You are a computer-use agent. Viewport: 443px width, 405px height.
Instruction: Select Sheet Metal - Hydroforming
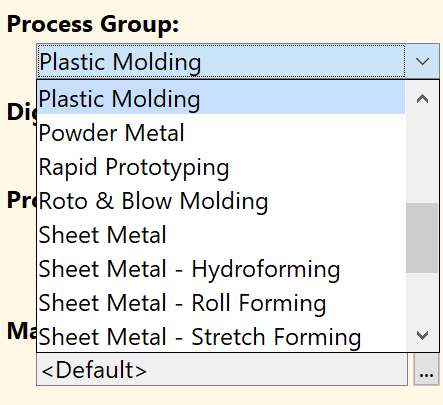pyautogui.click(x=221, y=269)
